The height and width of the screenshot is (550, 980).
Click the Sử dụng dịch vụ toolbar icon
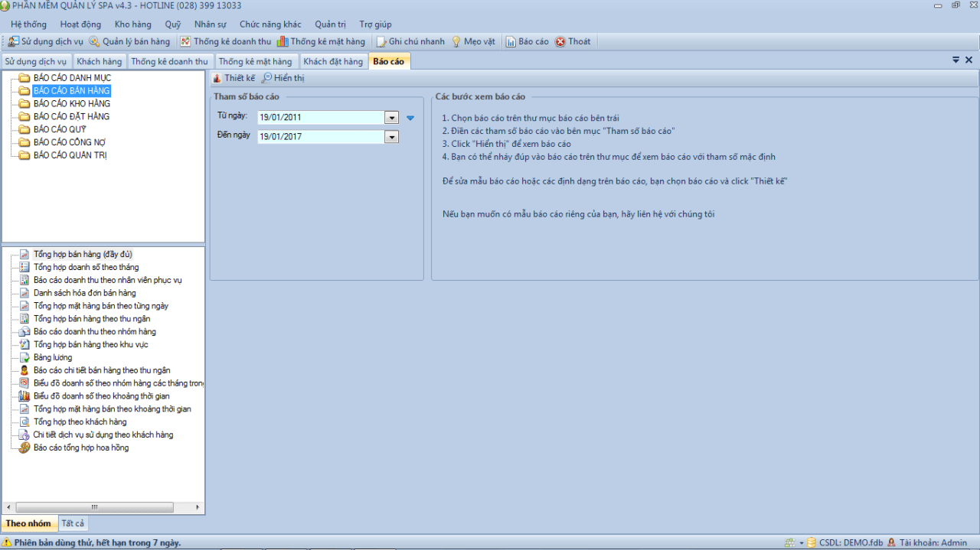pyautogui.click(x=14, y=41)
